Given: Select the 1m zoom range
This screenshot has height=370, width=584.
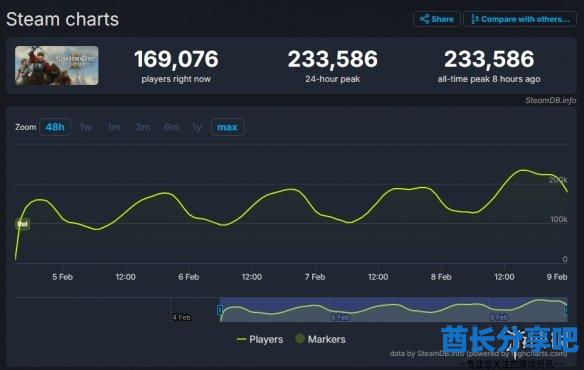Looking at the screenshot, I should tap(114, 127).
